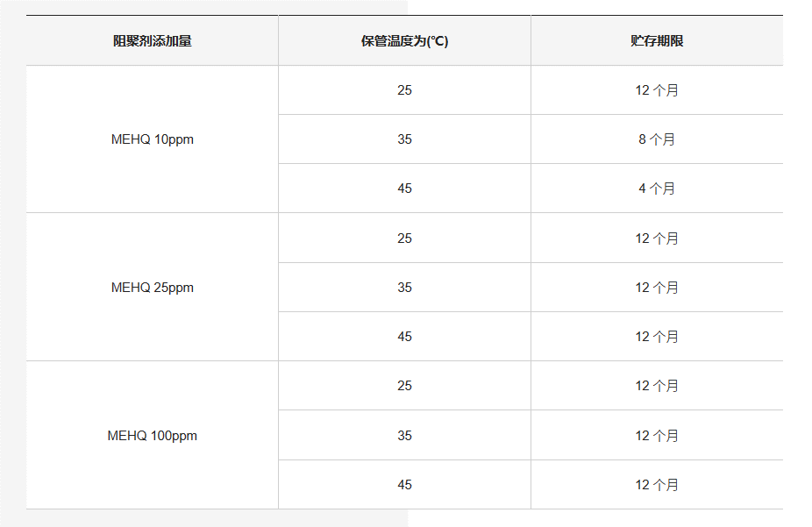Select the MEHQ 10ppm cell
Image resolution: width=812 pixels, height=527 pixels.
click(x=152, y=139)
